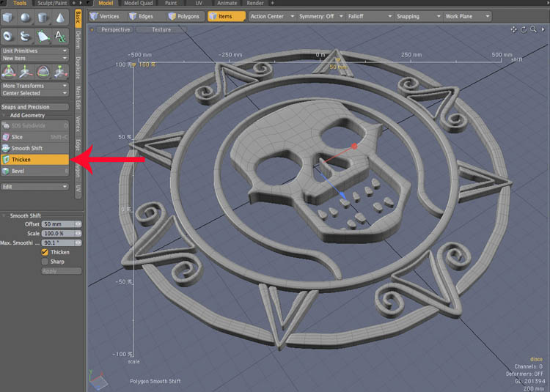Select the Cylinder primitive tool

point(43,17)
